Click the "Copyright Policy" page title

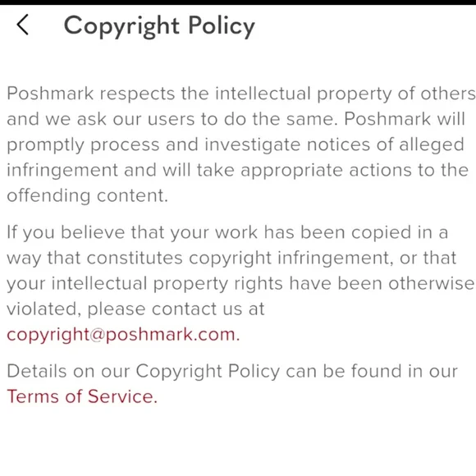(x=159, y=26)
